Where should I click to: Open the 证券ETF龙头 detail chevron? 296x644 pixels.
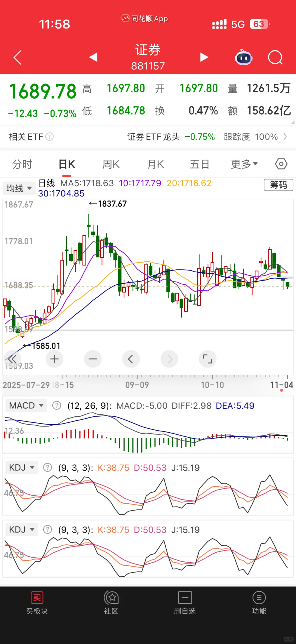point(285,137)
